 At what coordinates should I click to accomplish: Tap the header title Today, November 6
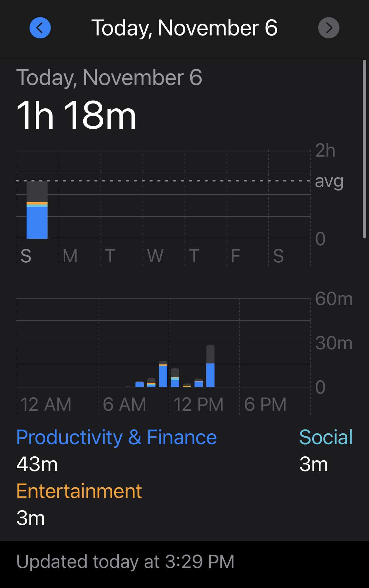click(184, 28)
